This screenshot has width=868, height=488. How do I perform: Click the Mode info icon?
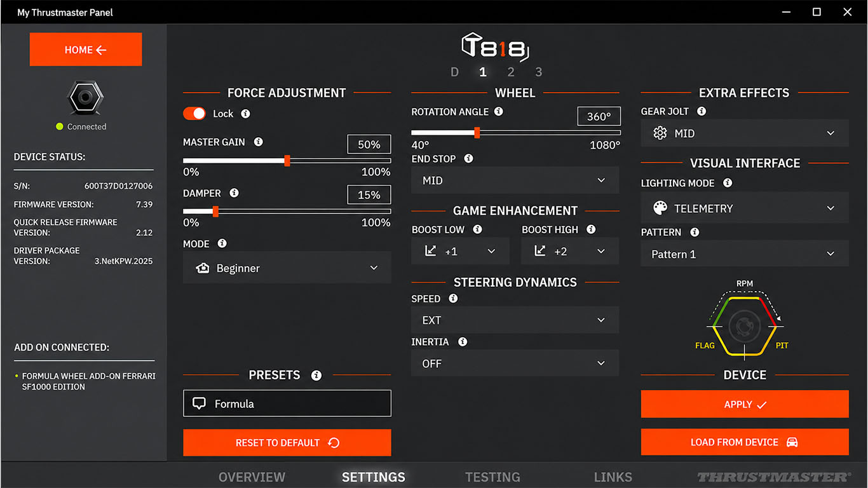point(222,243)
